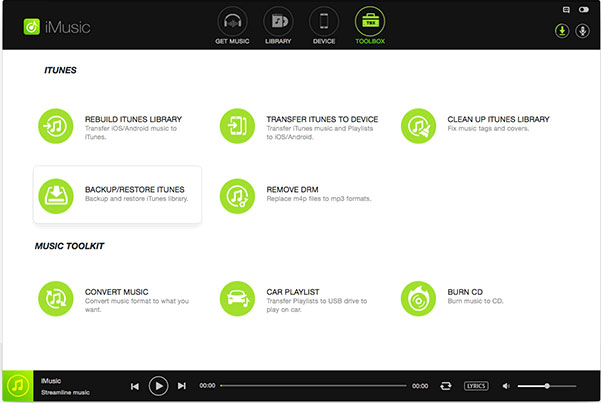
Task: Adjust the volume slider
Action: click(547, 385)
